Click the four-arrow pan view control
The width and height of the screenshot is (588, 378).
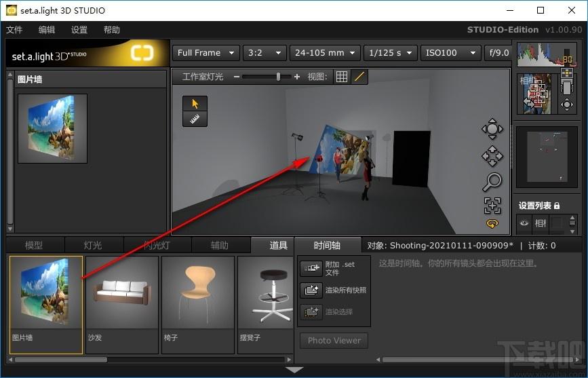[492, 156]
